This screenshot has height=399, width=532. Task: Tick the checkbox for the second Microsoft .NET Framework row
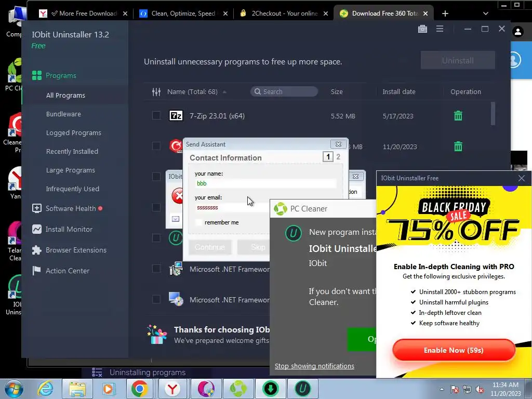point(156,299)
